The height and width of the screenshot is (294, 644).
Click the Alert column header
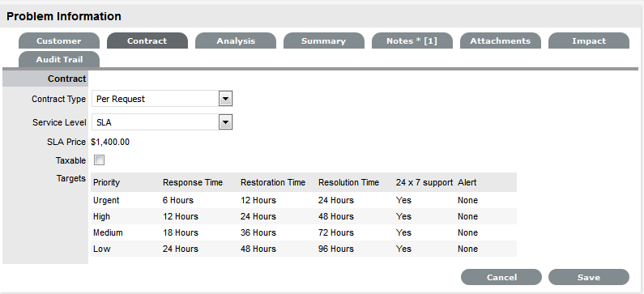coord(467,183)
